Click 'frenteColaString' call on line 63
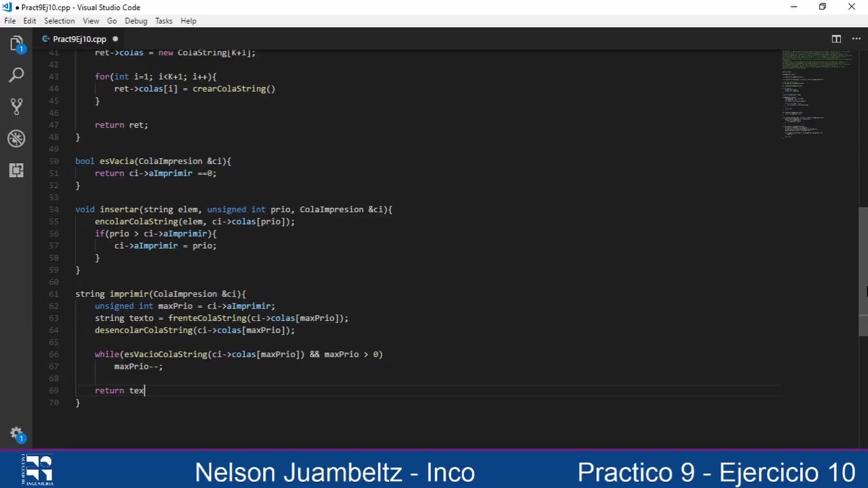The image size is (868, 488). [x=207, y=319]
